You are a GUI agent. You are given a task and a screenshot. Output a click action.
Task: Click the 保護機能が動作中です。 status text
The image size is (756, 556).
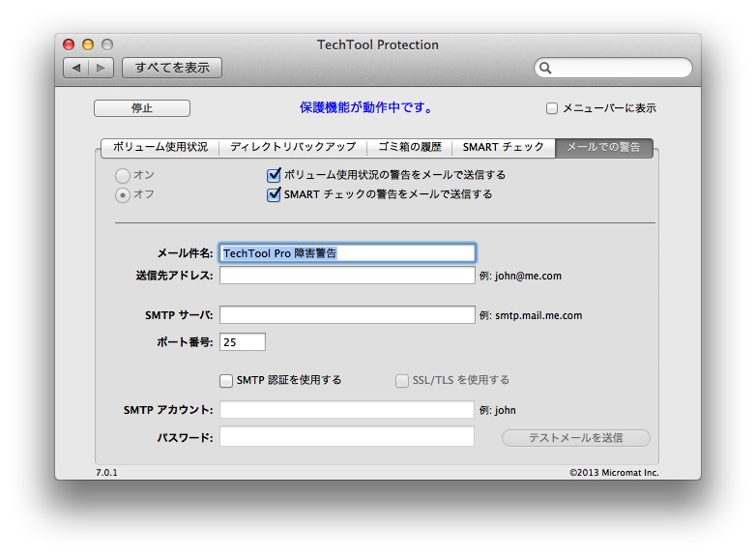click(x=366, y=107)
